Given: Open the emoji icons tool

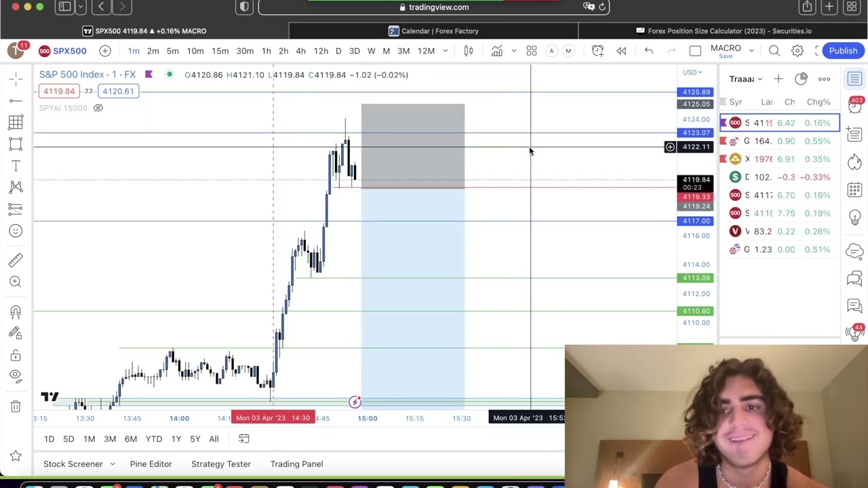Looking at the screenshot, I should [x=16, y=230].
